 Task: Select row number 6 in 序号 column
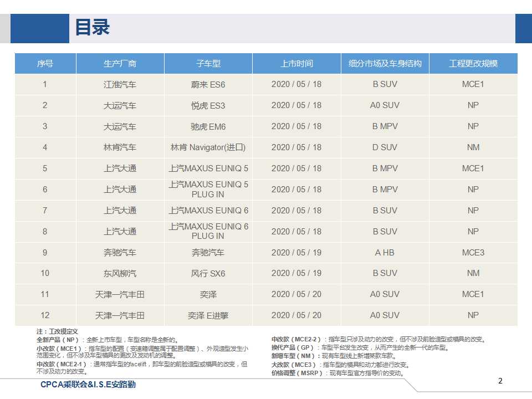pyautogui.click(x=45, y=190)
